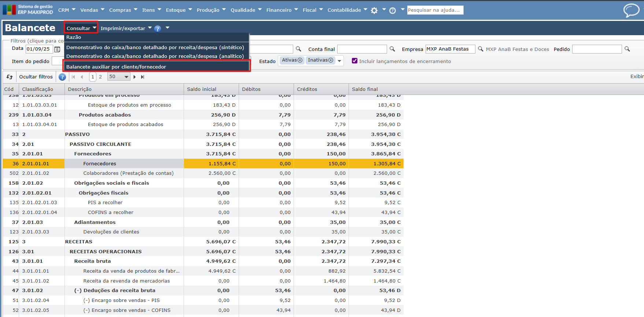
Task: Go to the last page of results
Action: pyautogui.click(x=143, y=77)
